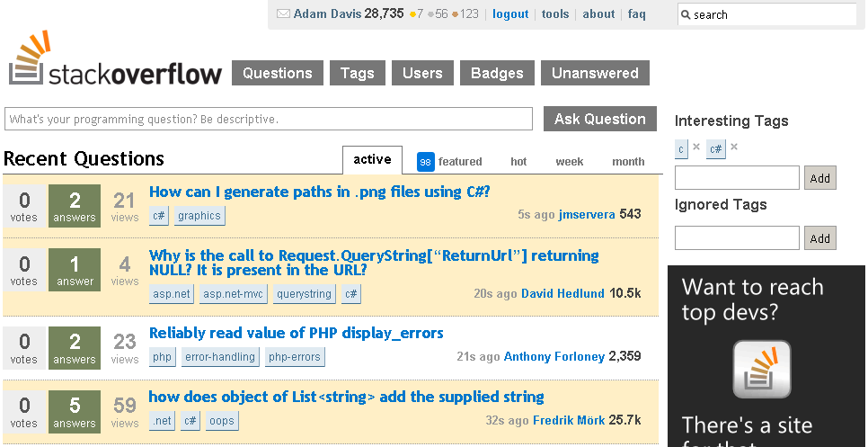Focus the Interesting Tags input field
The width and height of the screenshot is (868, 447).
tap(737, 178)
